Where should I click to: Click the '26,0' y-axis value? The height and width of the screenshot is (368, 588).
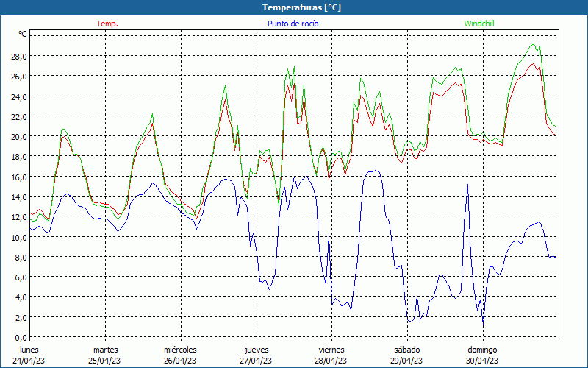tap(19, 77)
